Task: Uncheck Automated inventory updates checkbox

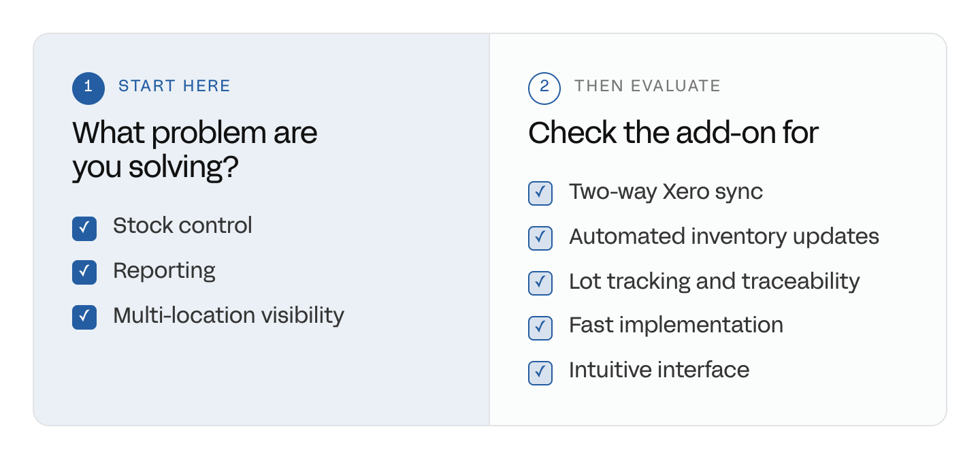Action: point(540,238)
